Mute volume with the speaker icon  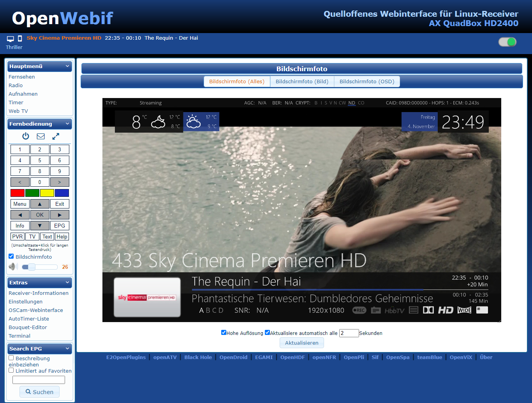13,266
